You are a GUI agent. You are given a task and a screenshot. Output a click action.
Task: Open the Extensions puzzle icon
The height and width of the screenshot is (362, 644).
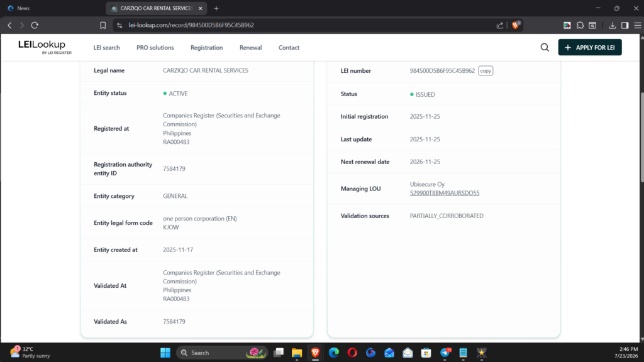pyautogui.click(x=580, y=25)
